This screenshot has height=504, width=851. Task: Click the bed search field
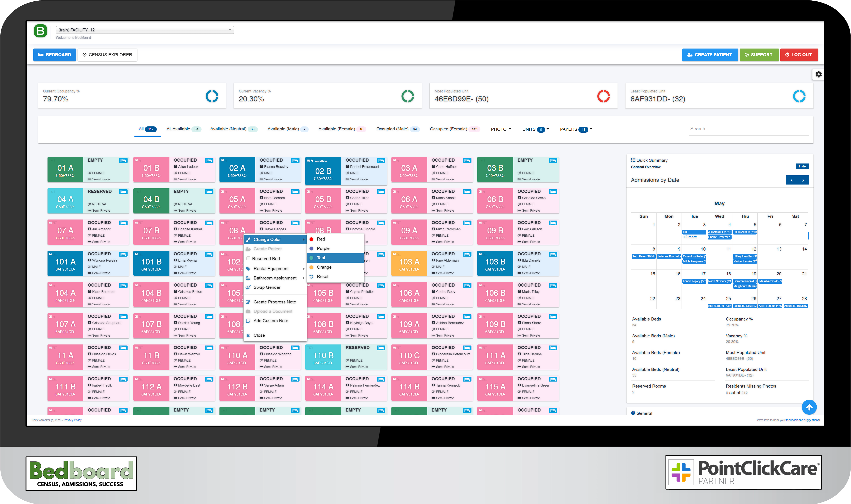coord(749,129)
